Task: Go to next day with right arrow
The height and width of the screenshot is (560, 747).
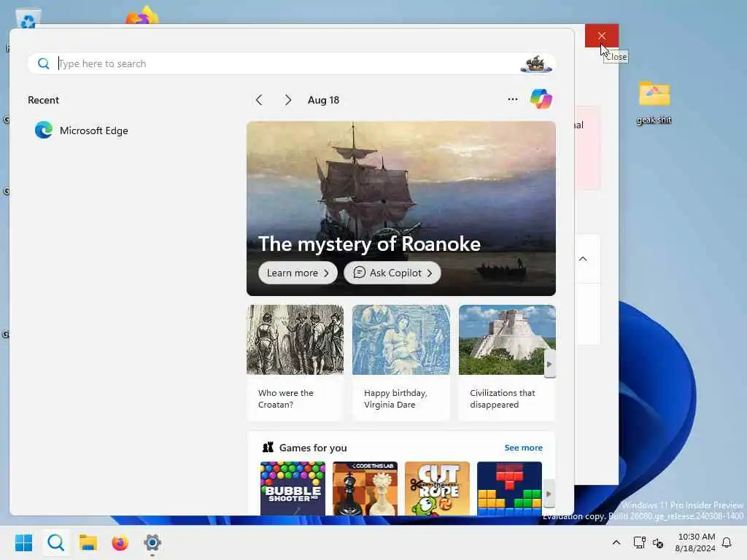Action: coord(287,100)
